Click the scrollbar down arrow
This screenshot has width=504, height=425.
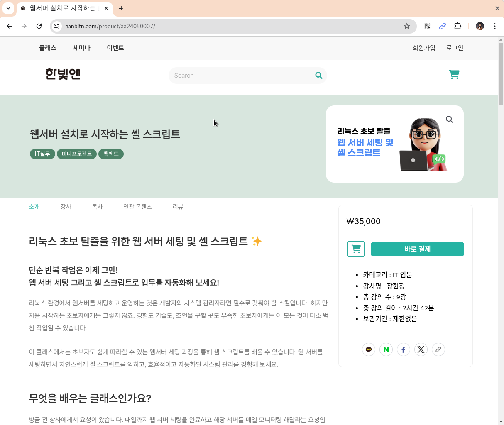pyautogui.click(x=501, y=422)
